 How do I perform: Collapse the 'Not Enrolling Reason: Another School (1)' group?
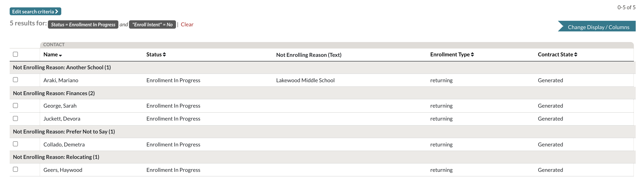tap(61, 67)
